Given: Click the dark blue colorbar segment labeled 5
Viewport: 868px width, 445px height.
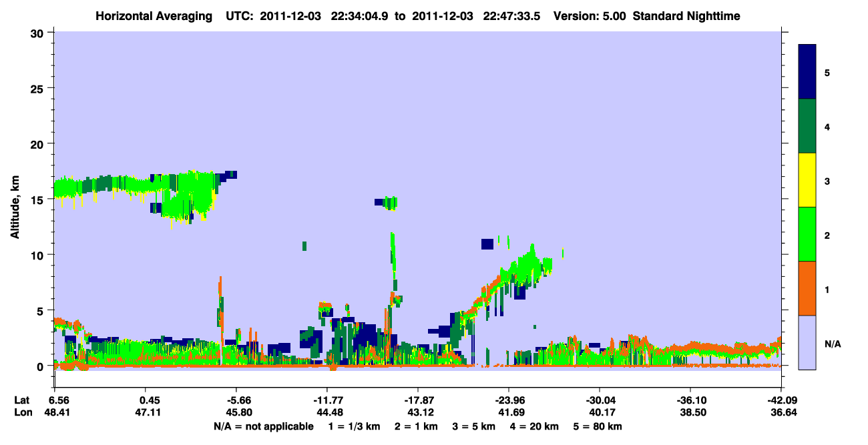Looking at the screenshot, I should tap(807, 72).
